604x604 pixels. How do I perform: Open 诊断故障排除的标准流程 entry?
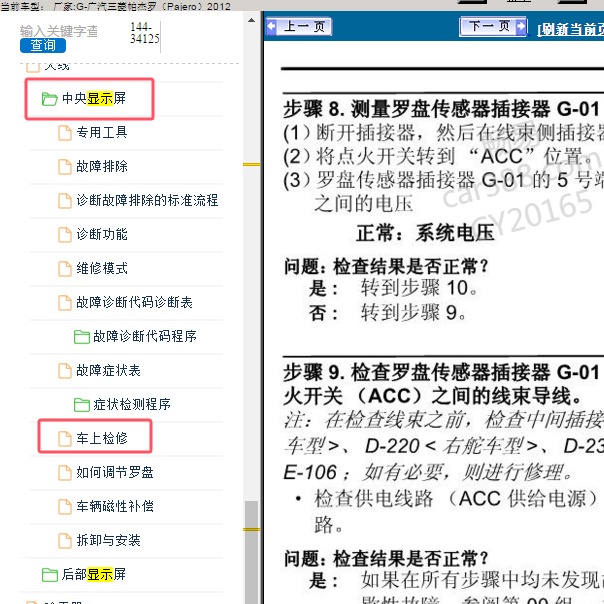(147, 200)
